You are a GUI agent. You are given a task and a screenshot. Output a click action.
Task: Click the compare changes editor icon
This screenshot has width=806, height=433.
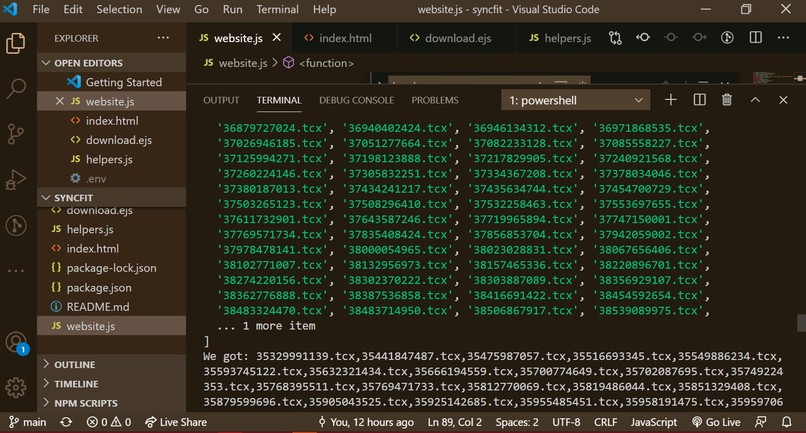[615, 38]
